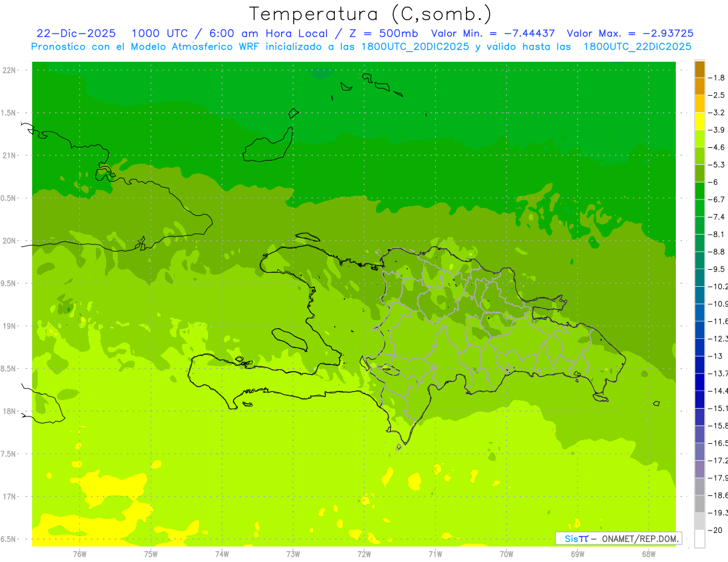Click the white bottom swatch of color scale

[x=699, y=538]
